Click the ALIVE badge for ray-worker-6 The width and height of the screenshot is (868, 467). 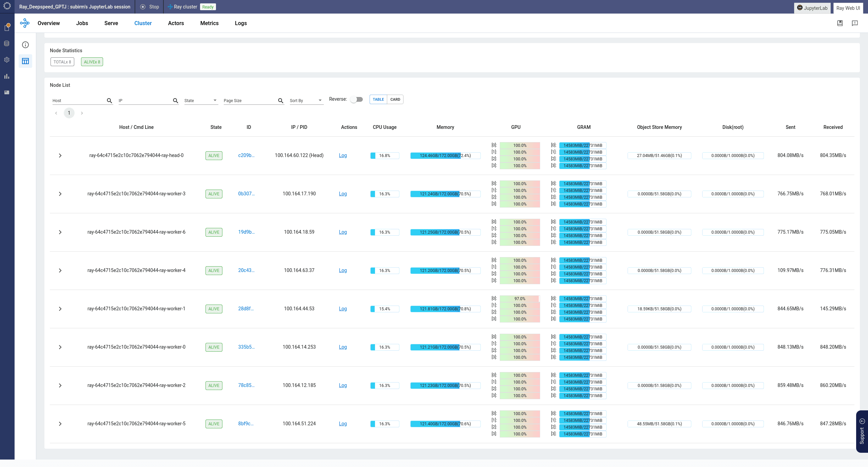click(x=214, y=232)
